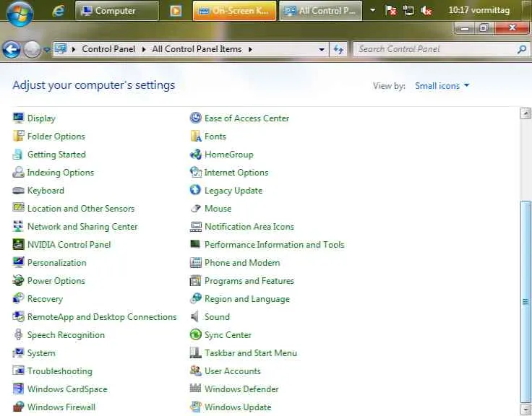Click the Windows Update icon

195,407
